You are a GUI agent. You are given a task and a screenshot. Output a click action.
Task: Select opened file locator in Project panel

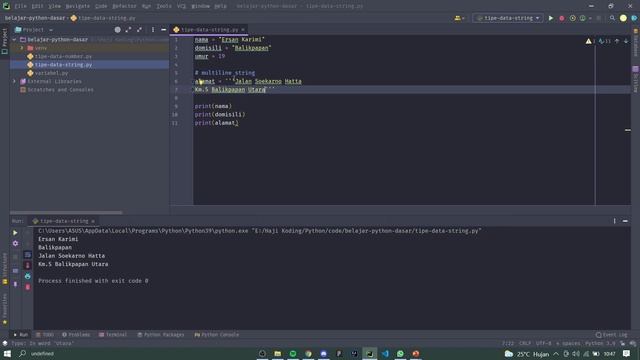pos(118,30)
